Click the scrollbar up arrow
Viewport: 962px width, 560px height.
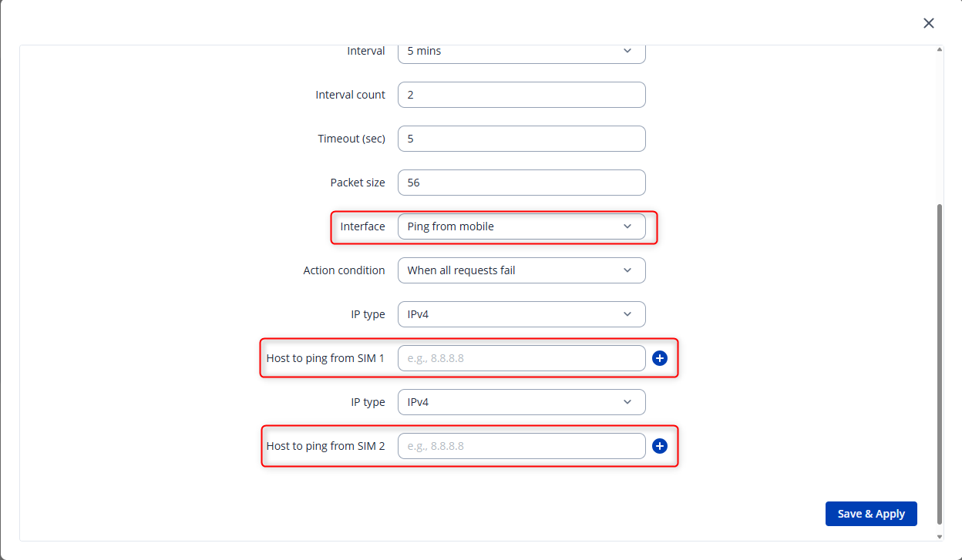tap(939, 50)
